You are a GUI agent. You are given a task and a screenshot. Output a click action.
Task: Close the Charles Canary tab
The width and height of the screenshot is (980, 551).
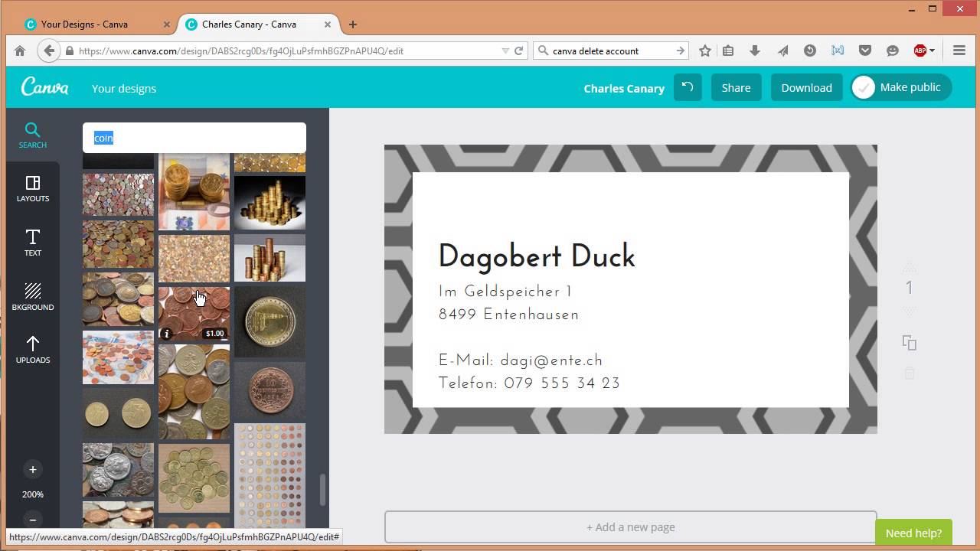tap(328, 24)
